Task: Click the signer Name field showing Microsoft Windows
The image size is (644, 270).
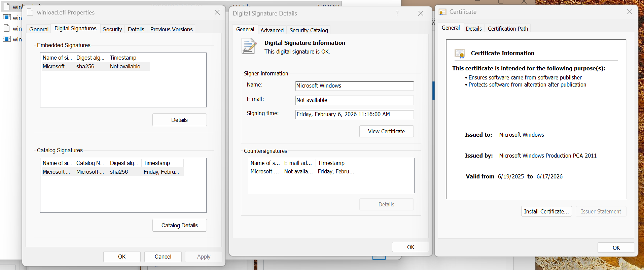Action: [x=355, y=86]
